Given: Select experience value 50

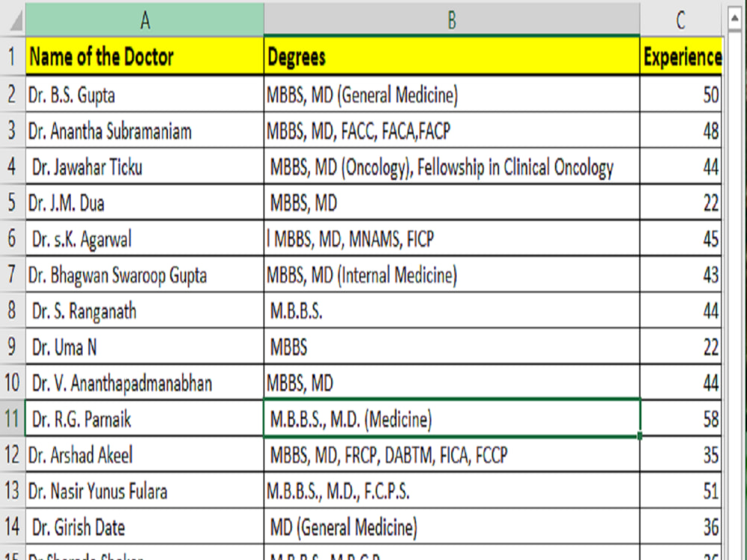Looking at the screenshot, I should 681,94.
